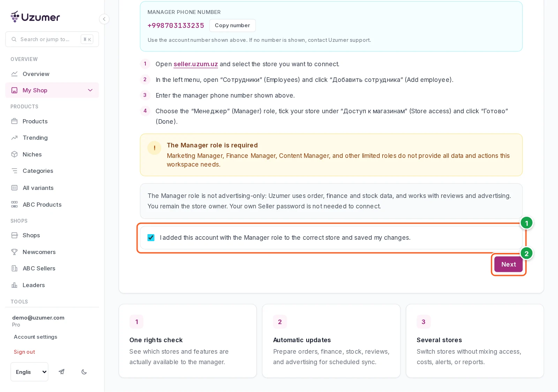Click the Niches cube icon
The image size is (558, 392).
[14, 154]
